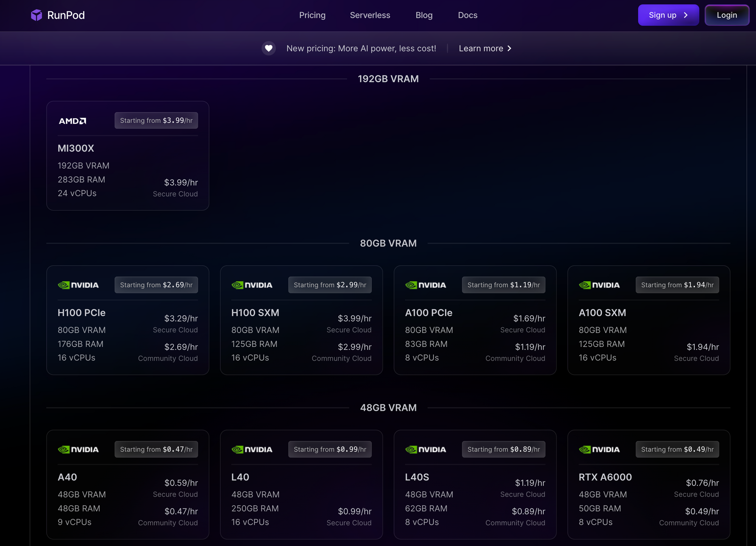The height and width of the screenshot is (546, 756).
Task: Click the heart icon in the announcement banner
Action: 268,48
